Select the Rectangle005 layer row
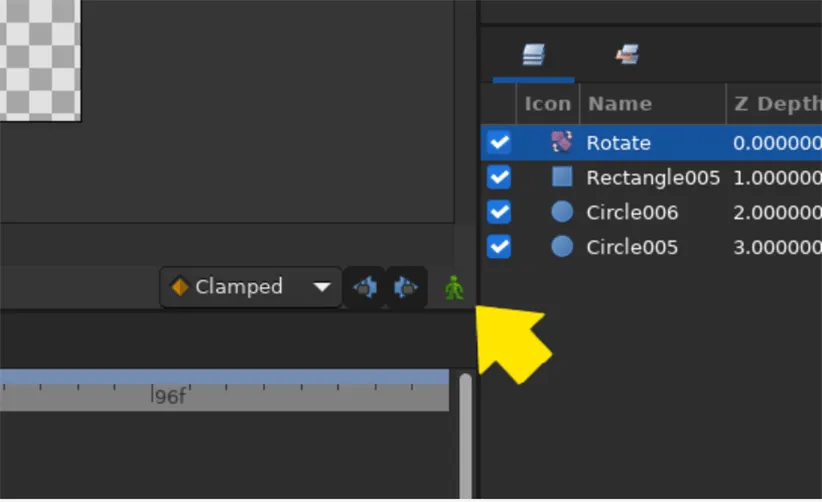This screenshot has height=502, width=822. pos(652,178)
